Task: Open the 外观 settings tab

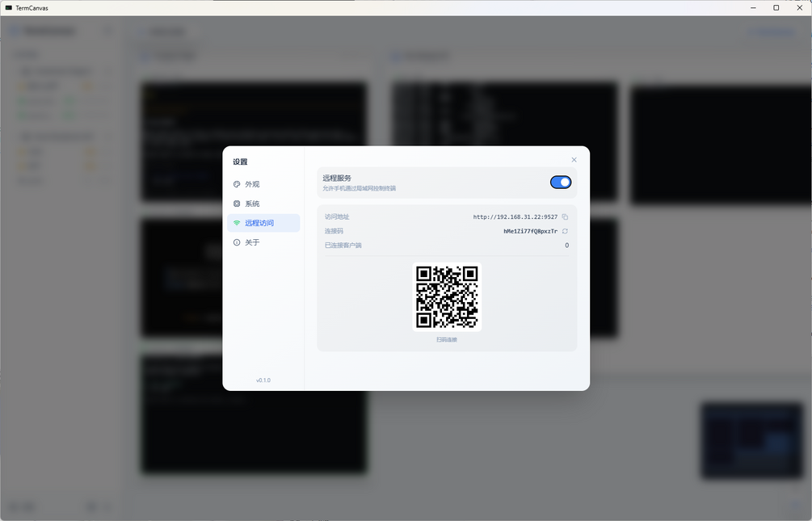Action: 263,184
